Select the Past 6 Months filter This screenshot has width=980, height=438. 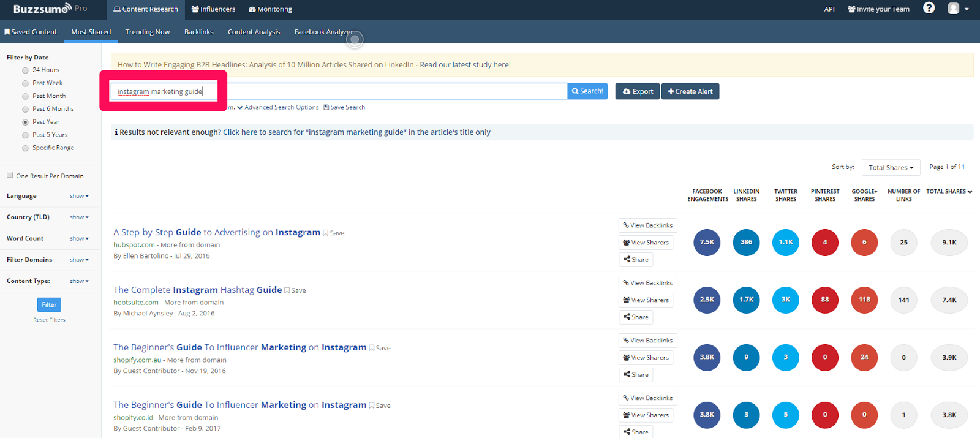coord(26,109)
